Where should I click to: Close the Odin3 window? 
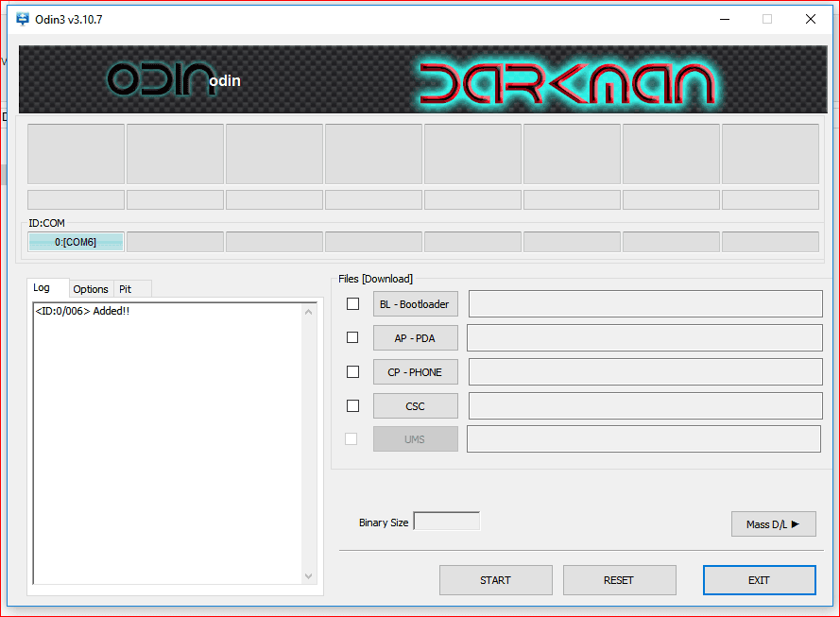811,19
